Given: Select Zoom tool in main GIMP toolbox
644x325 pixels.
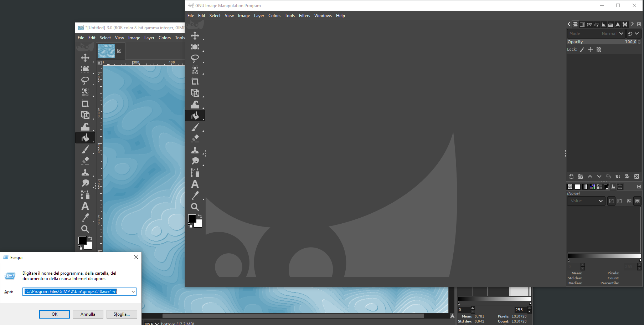Looking at the screenshot, I should [195, 207].
